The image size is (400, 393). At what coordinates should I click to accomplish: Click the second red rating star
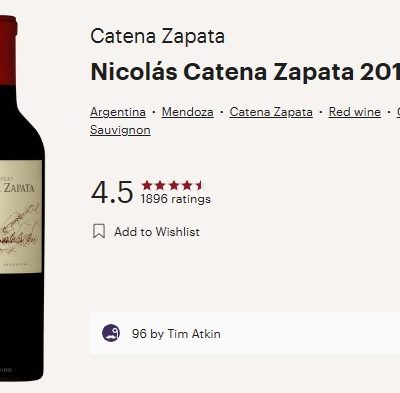point(160,185)
